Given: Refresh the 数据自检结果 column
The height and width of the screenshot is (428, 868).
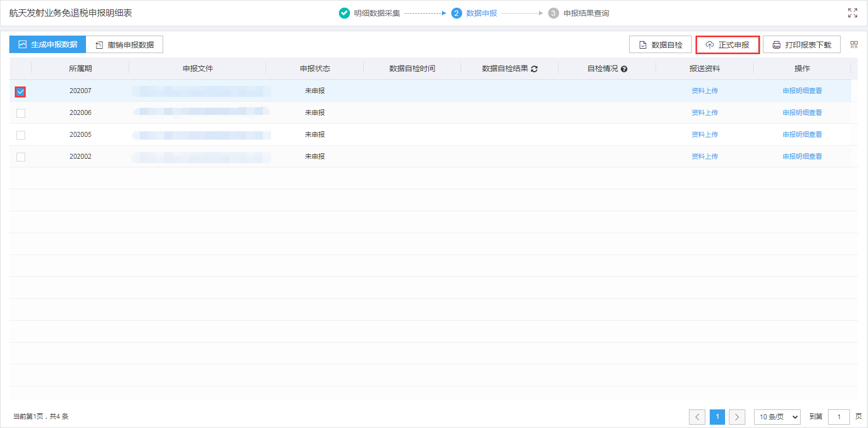Looking at the screenshot, I should [534, 69].
